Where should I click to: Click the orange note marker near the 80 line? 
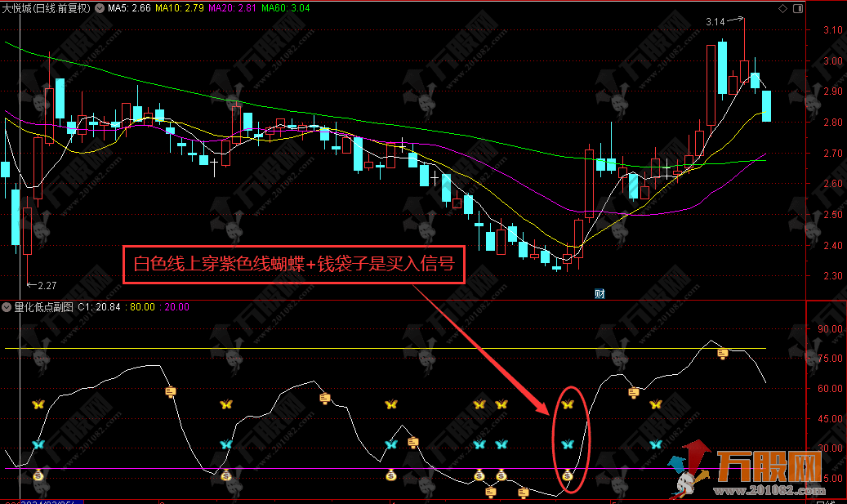[723, 354]
